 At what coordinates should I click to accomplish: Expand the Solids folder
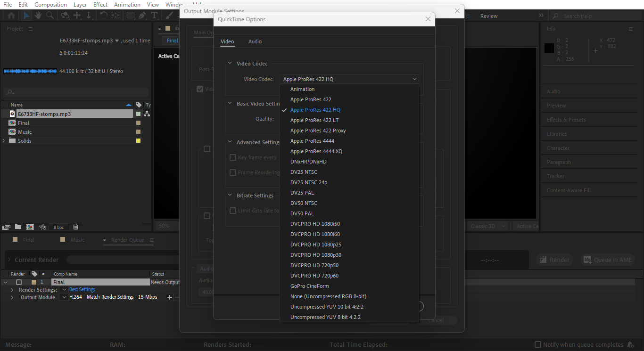[x=4, y=141]
